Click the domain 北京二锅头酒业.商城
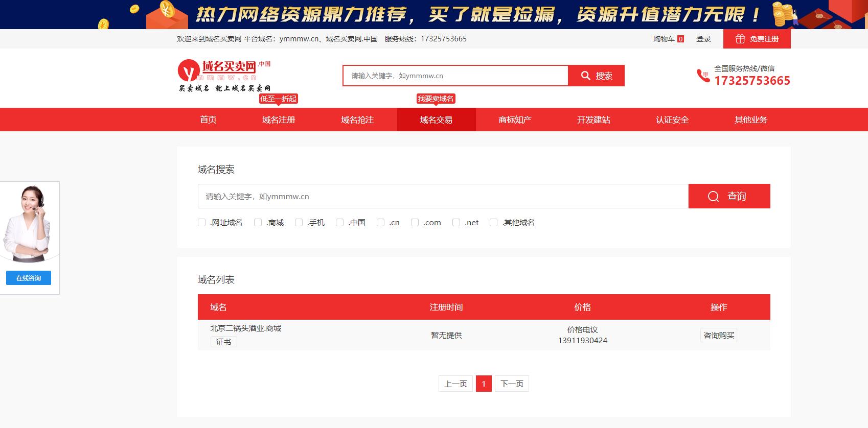This screenshot has width=868, height=428. point(246,328)
